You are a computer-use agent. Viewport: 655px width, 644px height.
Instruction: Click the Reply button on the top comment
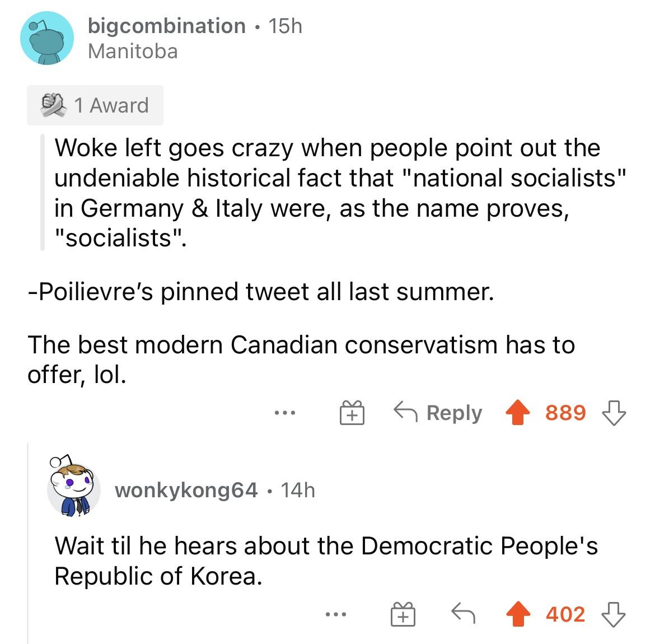(x=453, y=413)
